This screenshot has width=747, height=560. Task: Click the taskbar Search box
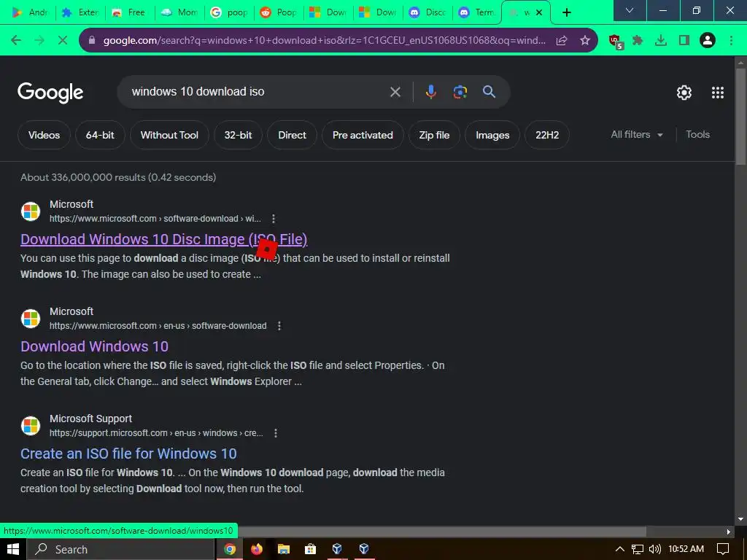[x=120, y=549]
